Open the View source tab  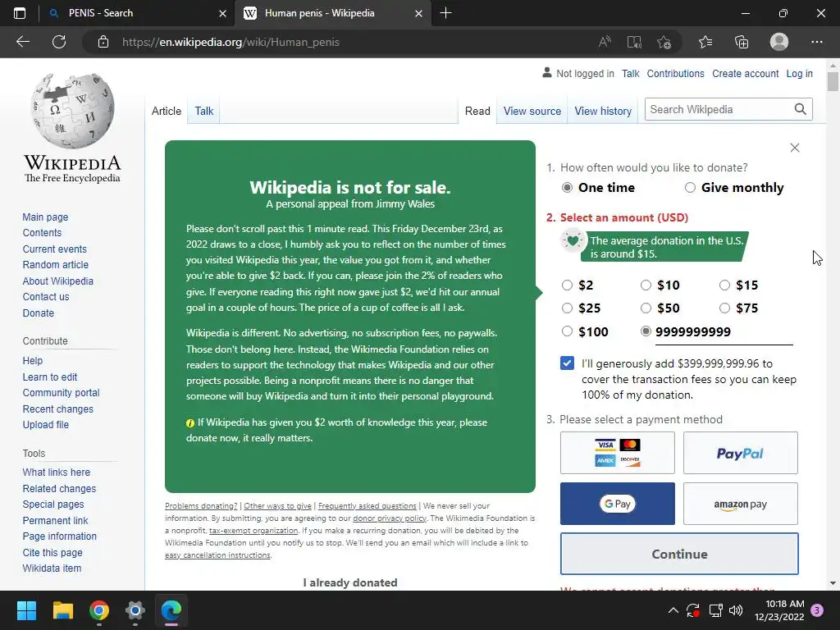(x=532, y=111)
